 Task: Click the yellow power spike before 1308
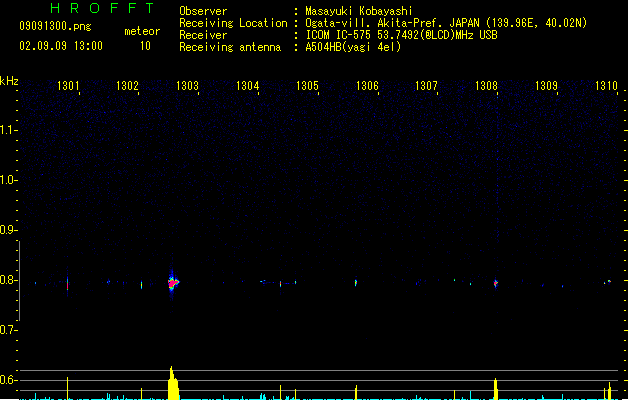496,389
